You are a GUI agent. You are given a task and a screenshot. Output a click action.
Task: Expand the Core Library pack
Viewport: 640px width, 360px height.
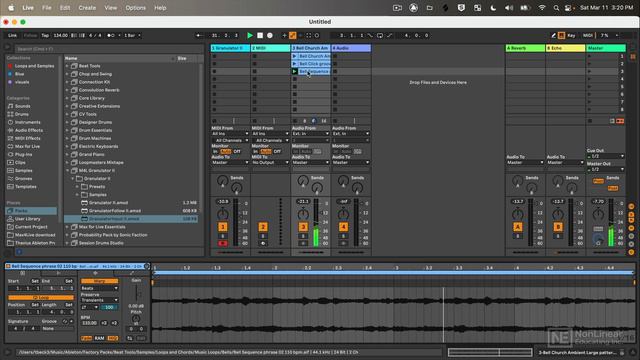[67, 98]
